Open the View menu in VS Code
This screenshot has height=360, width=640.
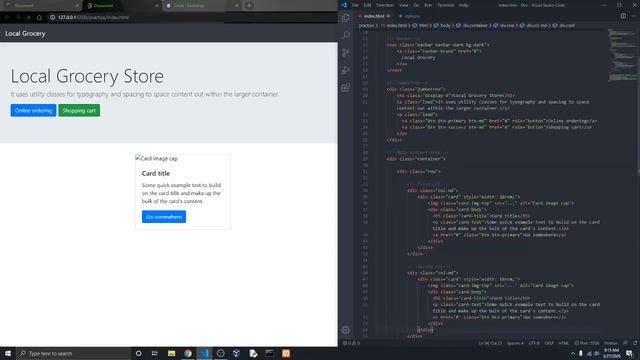pos(403,5)
